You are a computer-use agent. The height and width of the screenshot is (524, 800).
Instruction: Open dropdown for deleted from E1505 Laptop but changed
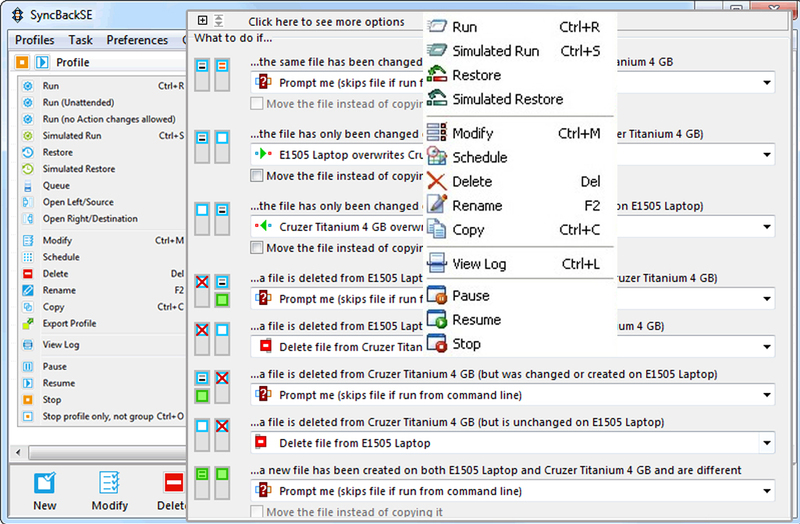(767, 298)
